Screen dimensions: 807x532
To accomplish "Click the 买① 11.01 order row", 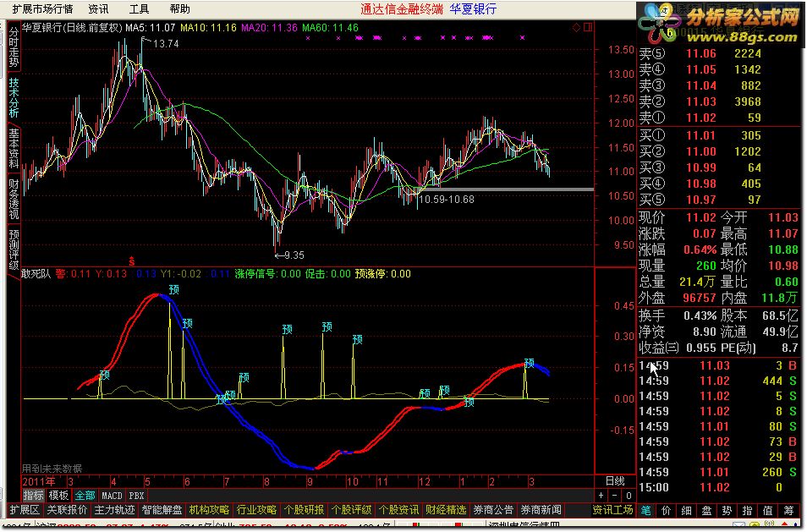I will [x=718, y=135].
